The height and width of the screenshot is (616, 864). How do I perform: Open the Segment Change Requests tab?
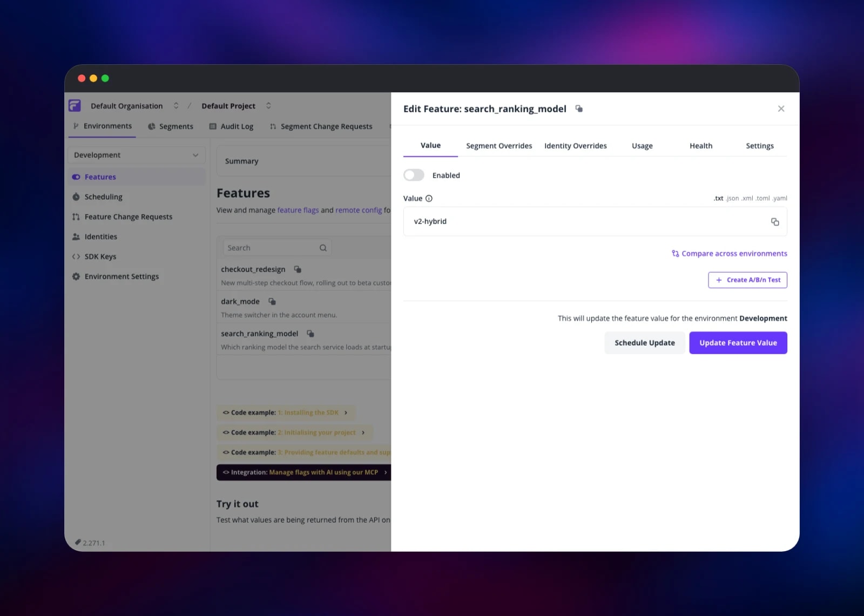pos(321,126)
